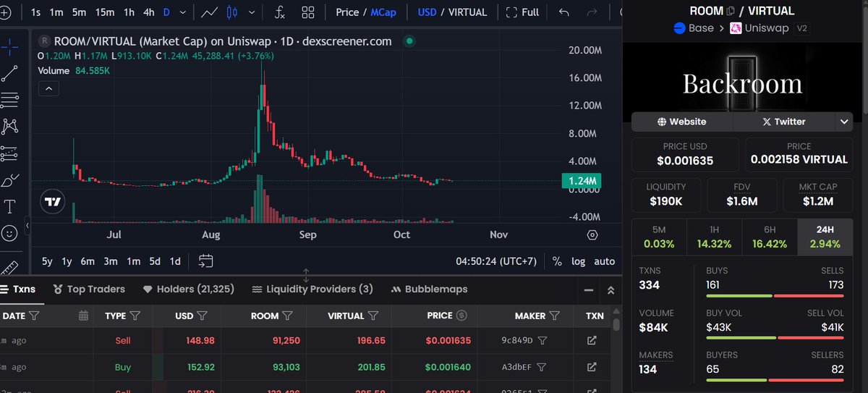Enter Full screen chart mode
Viewport: 868px width, 393px height.
522,12
